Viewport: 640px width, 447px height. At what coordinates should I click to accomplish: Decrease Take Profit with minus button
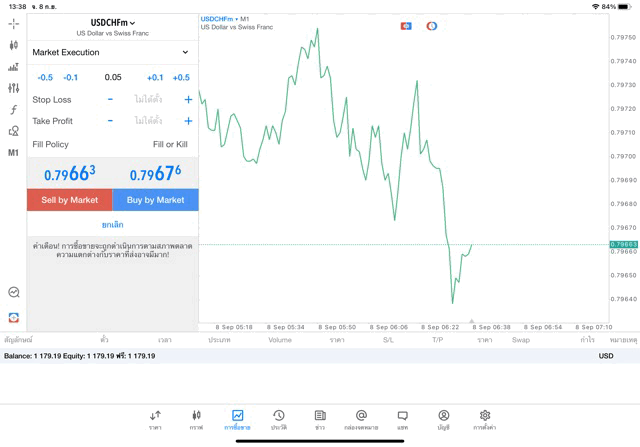110,121
